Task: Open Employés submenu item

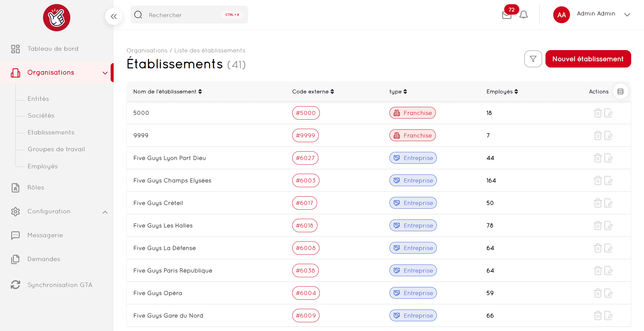Action: pyautogui.click(x=43, y=166)
